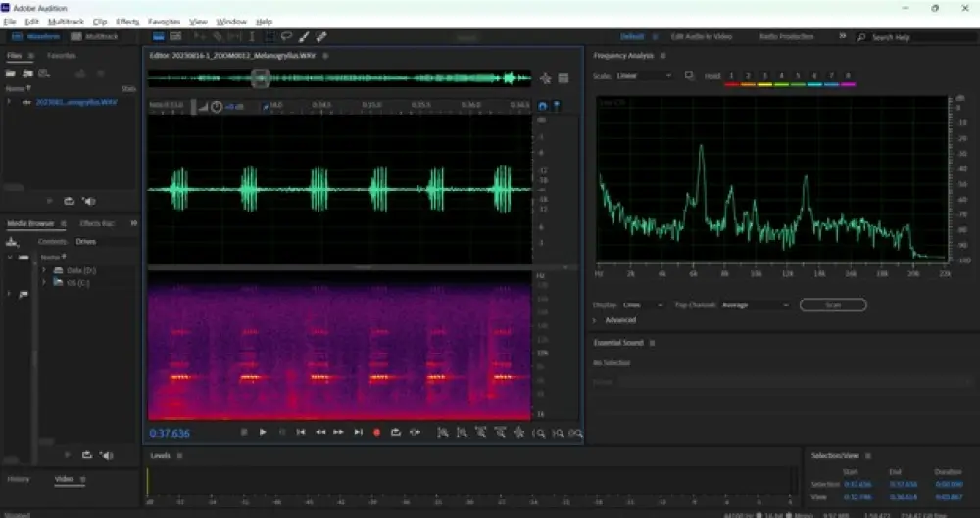Click the Scan button
The height and width of the screenshot is (518, 980).
pyautogui.click(x=832, y=305)
